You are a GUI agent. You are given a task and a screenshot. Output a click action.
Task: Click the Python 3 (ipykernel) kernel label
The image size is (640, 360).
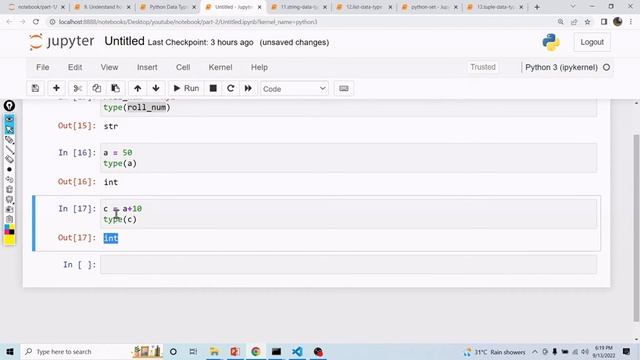[561, 67]
